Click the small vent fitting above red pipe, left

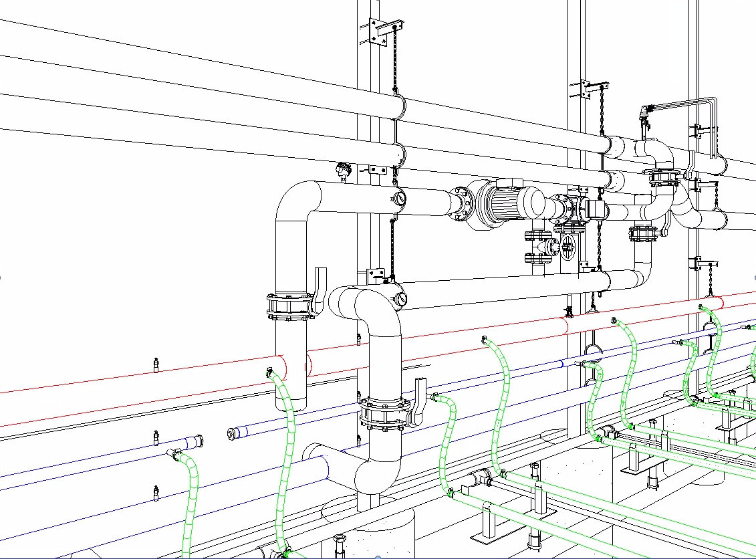[156, 364]
